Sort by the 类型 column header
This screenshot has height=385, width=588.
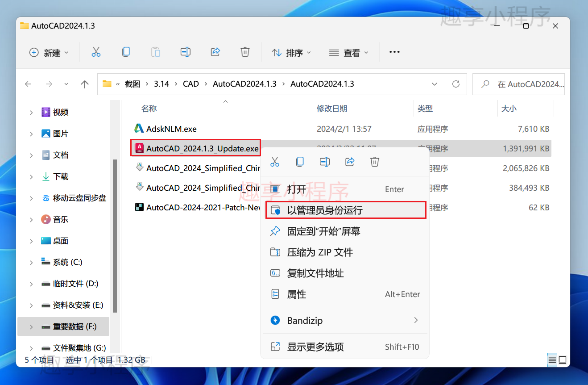425,109
